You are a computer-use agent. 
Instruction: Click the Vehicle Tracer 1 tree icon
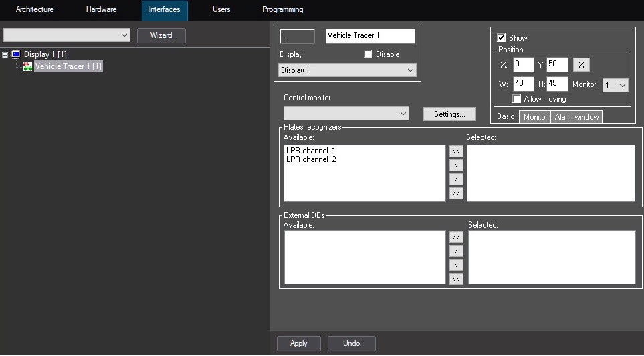pos(27,67)
